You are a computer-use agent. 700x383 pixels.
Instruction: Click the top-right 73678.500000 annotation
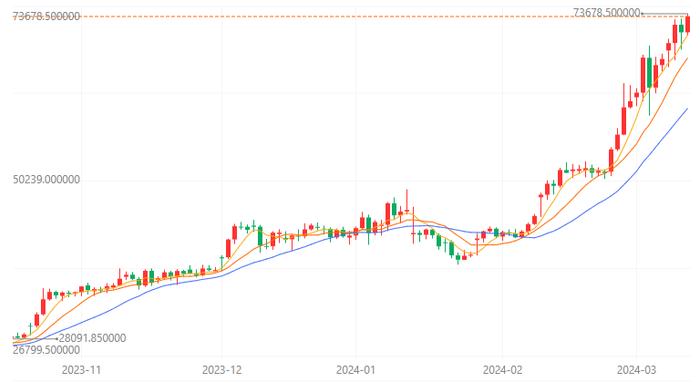pyautogui.click(x=607, y=13)
